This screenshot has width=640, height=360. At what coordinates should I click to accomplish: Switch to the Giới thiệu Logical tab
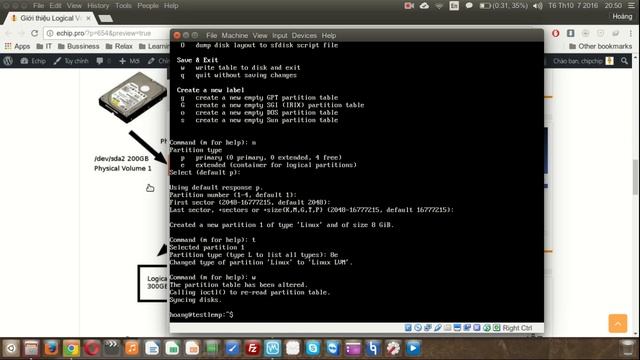tap(51, 18)
